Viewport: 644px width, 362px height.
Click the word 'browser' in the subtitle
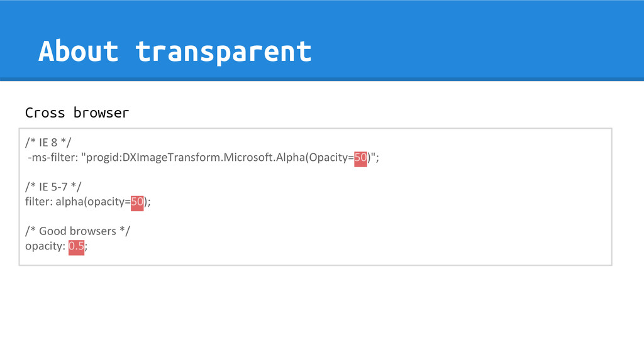101,112
